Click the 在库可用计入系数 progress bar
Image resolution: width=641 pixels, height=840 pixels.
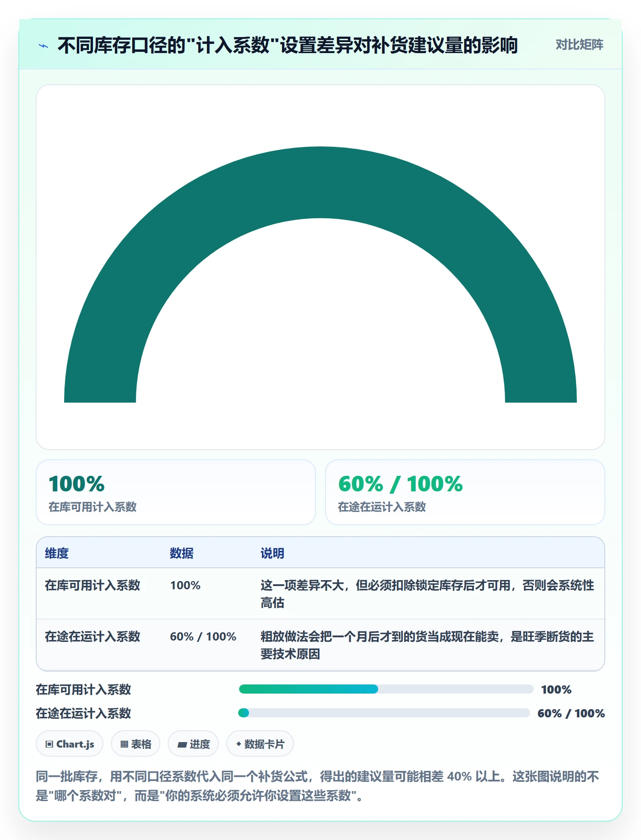pyautogui.click(x=386, y=689)
